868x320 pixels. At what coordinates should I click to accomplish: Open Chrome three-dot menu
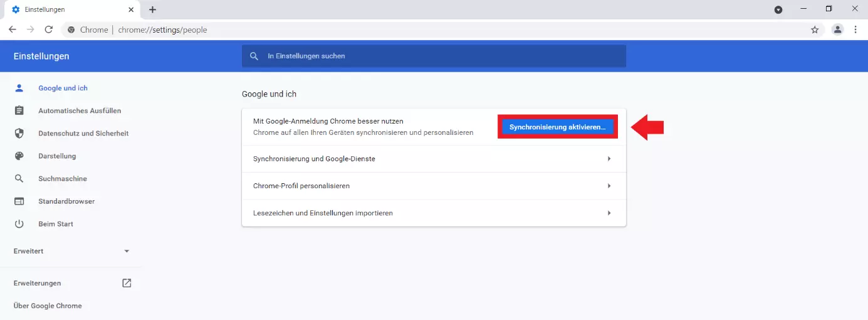coord(855,29)
